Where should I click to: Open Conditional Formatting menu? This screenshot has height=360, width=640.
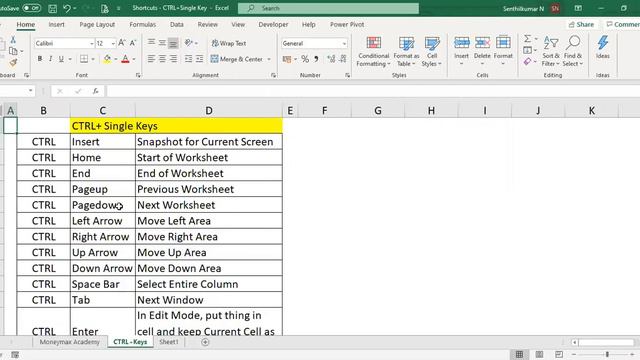coord(373,52)
